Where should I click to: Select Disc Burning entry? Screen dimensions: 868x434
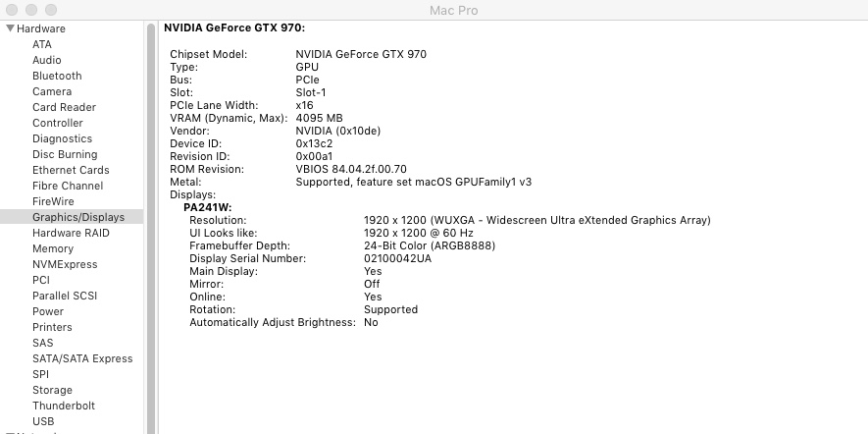tap(65, 154)
